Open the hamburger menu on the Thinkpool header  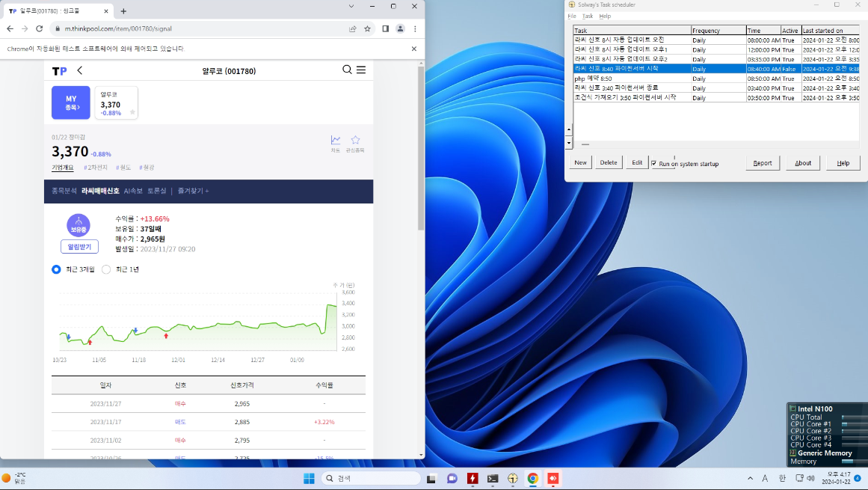click(x=361, y=70)
